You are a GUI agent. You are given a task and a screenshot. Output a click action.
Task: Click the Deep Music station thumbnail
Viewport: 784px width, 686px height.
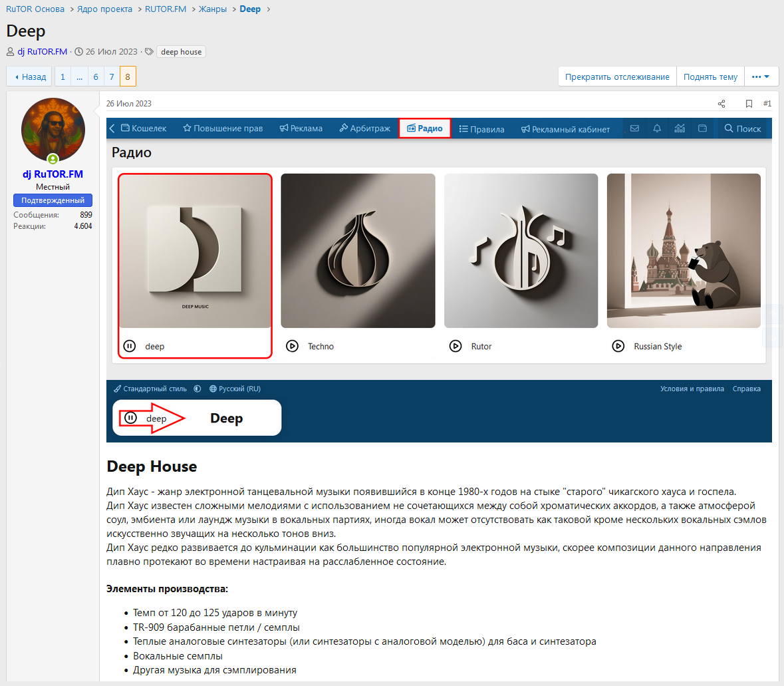(196, 251)
